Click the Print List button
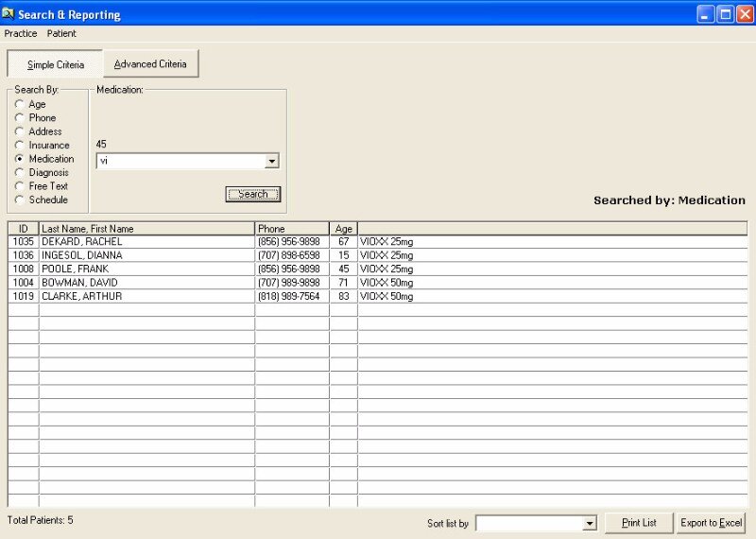 coord(638,523)
